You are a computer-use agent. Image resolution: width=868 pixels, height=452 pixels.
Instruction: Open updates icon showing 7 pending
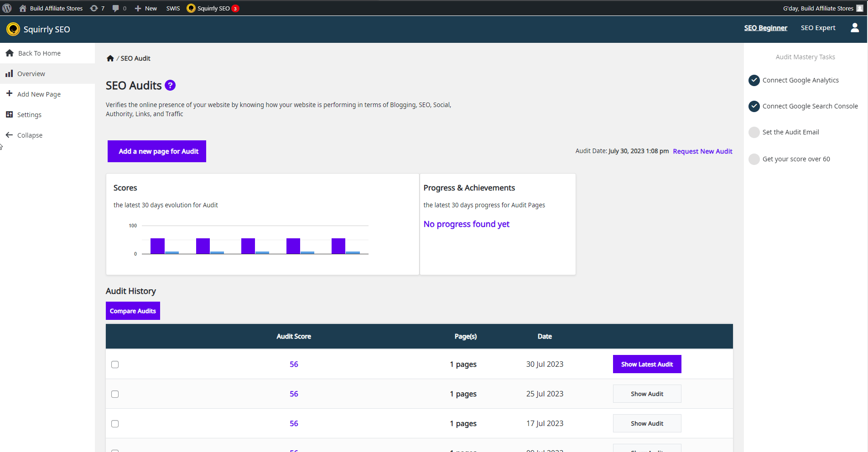pos(97,8)
